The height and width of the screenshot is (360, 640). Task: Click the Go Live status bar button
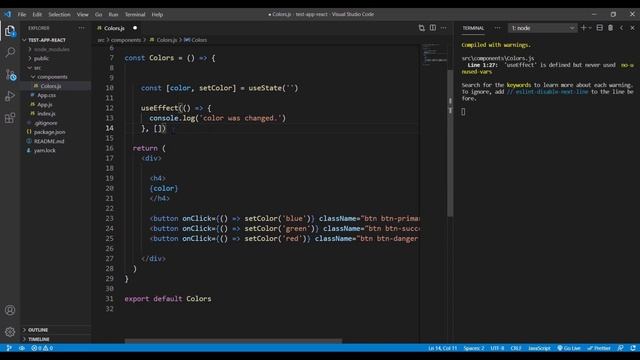click(569, 348)
